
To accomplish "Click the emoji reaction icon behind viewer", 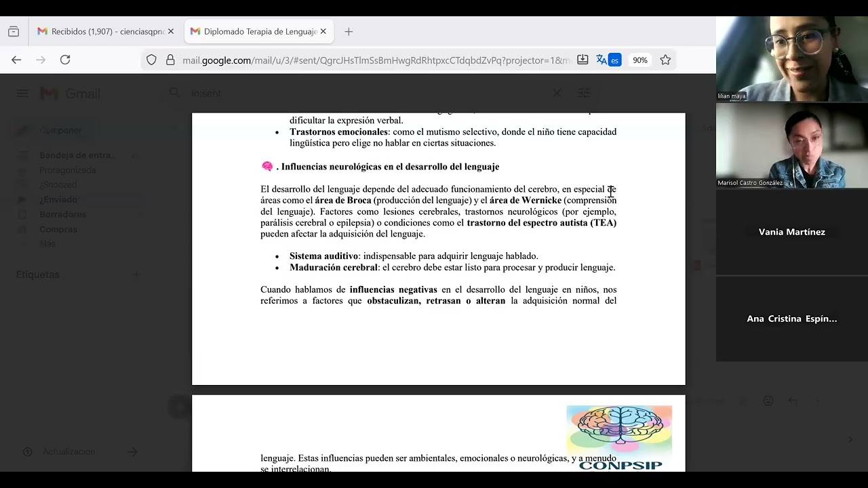I will (768, 401).
